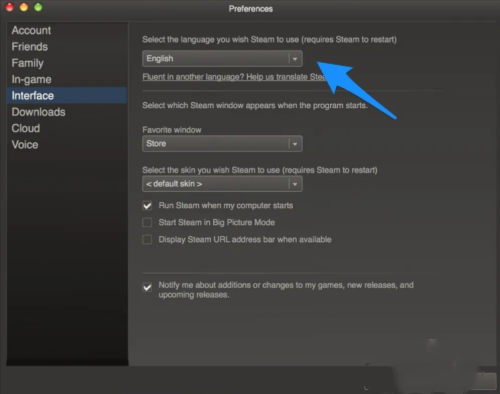
Task: Close the Preferences window with the red button
Action: pyautogui.click(x=9, y=7)
